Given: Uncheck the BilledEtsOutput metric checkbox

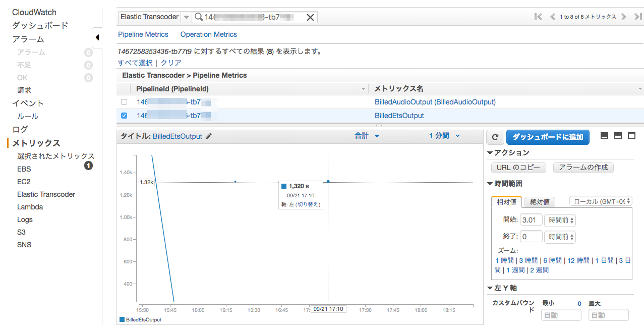Looking at the screenshot, I should click(x=124, y=115).
